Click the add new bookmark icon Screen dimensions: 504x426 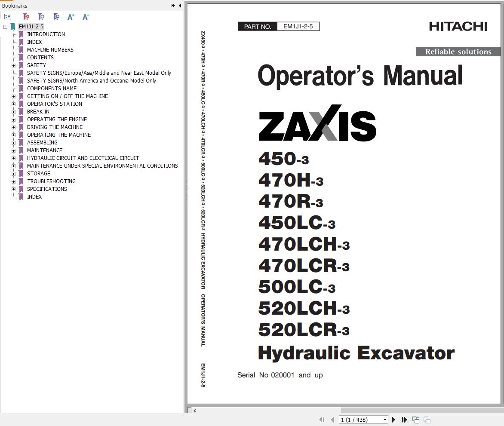pyautogui.click(x=41, y=17)
